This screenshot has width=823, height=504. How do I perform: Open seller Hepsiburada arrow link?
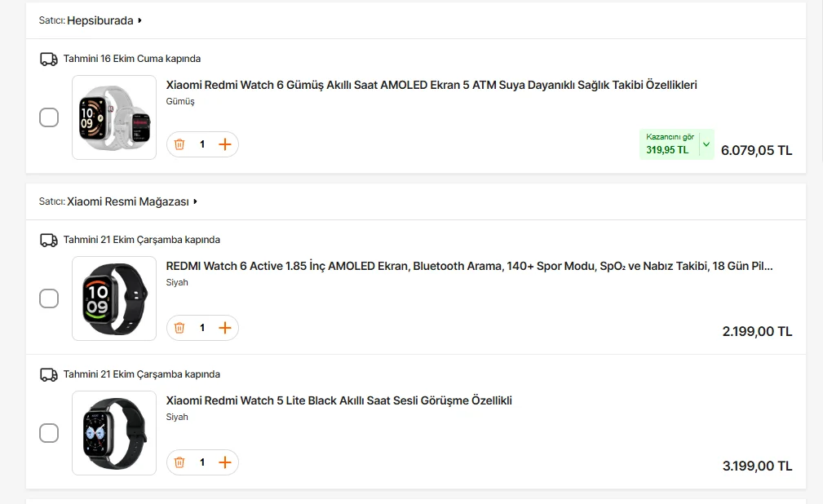click(139, 20)
